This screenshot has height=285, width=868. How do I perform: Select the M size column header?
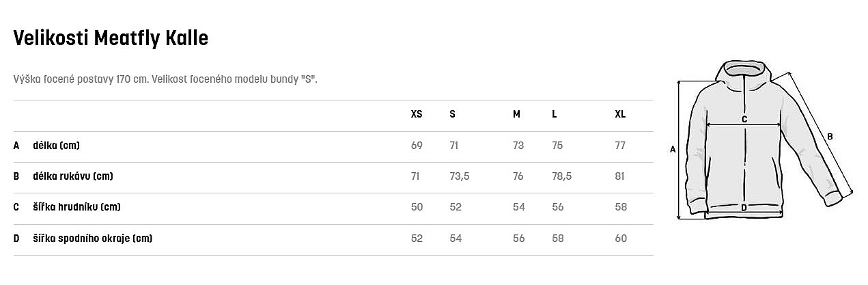(517, 114)
